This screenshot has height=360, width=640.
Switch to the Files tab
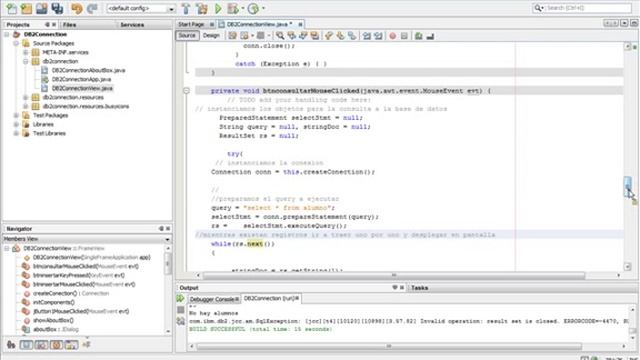pyautogui.click(x=69, y=25)
